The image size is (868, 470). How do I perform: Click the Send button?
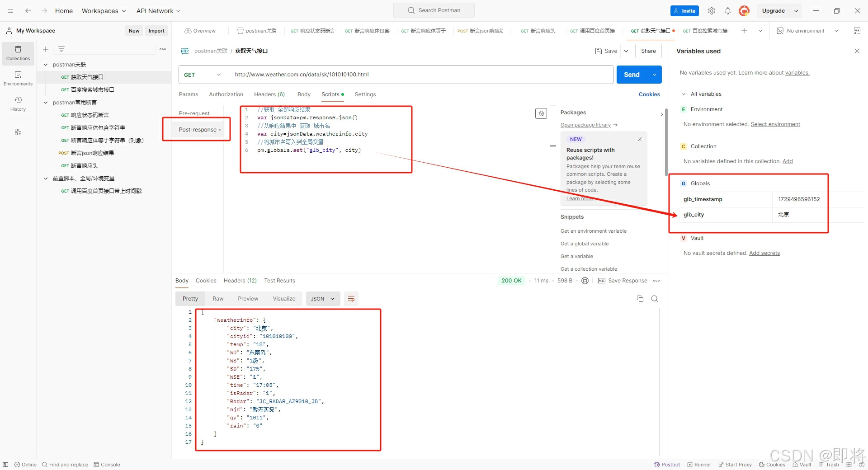[632, 75]
